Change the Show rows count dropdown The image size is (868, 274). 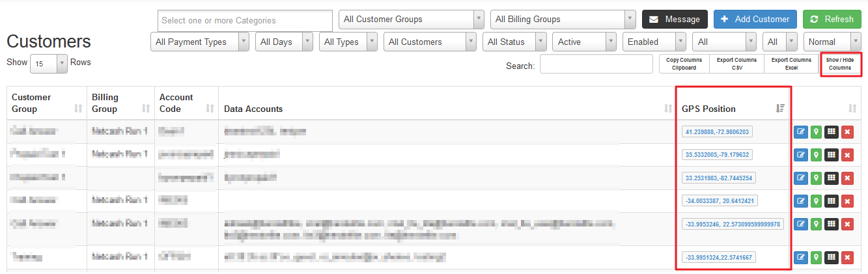pyautogui.click(x=49, y=64)
